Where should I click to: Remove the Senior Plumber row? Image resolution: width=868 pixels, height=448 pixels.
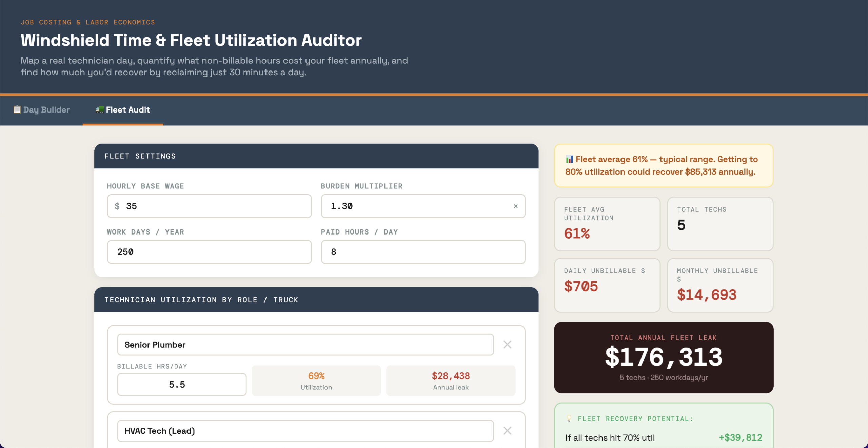pos(507,345)
